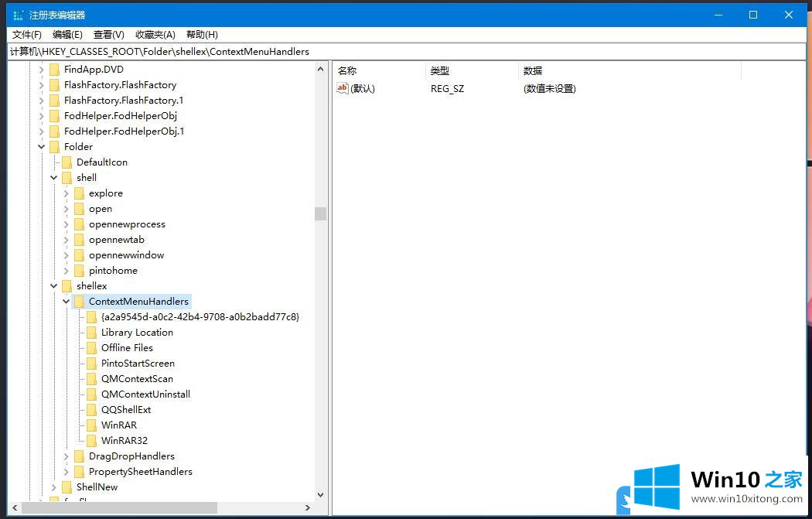Select the {a2a9545d-a0c2-42b4-9708-a0b2badd77c8} key
812x519 pixels.
click(x=200, y=317)
